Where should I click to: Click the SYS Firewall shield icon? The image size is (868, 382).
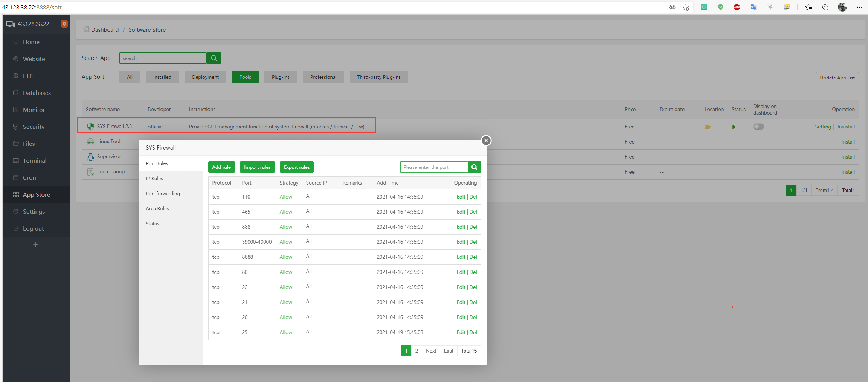pyautogui.click(x=90, y=127)
